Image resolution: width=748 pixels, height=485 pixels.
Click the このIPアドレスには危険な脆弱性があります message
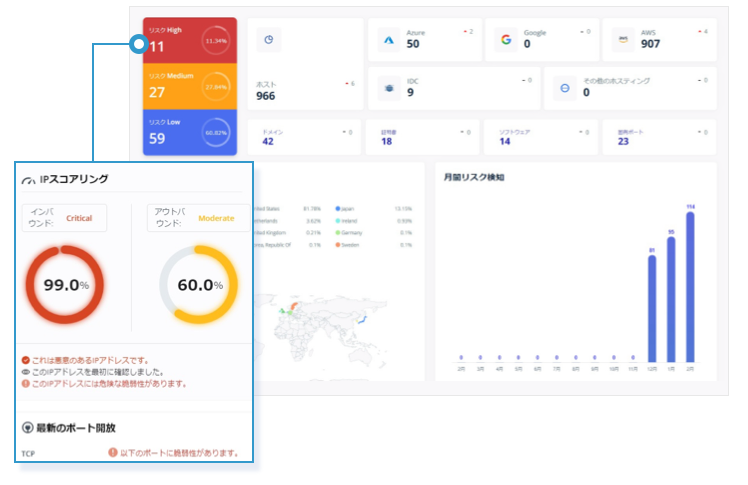[109, 383]
